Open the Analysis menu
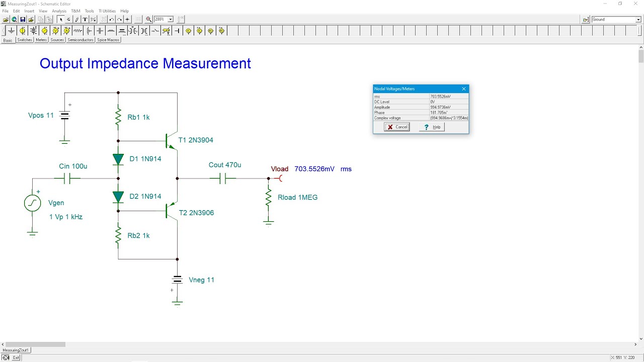 59,11
